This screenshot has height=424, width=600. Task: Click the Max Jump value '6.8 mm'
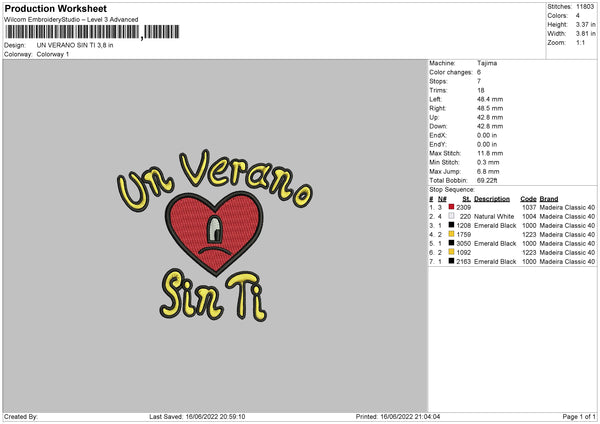488,171
